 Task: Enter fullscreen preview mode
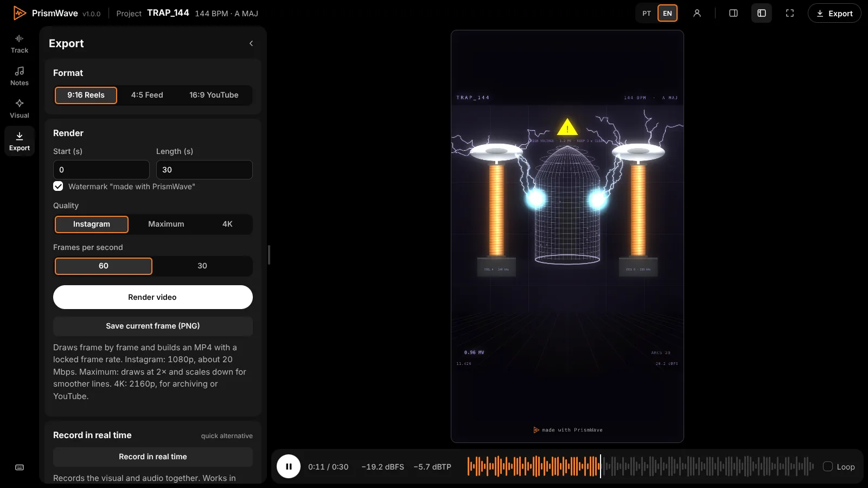(790, 13)
